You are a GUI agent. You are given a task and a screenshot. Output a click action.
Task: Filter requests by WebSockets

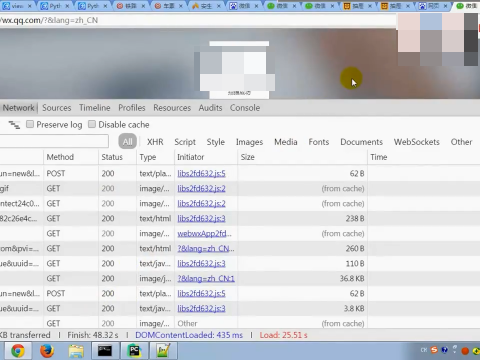[417, 142]
